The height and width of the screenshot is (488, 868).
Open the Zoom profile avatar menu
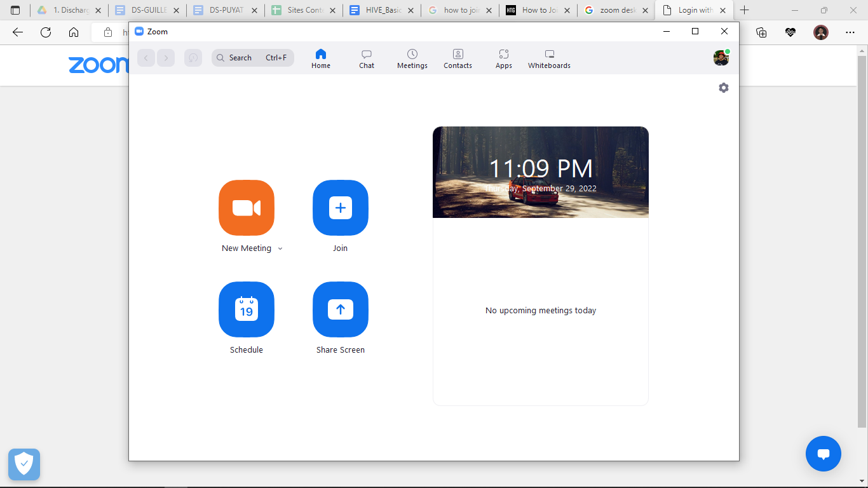pos(721,58)
